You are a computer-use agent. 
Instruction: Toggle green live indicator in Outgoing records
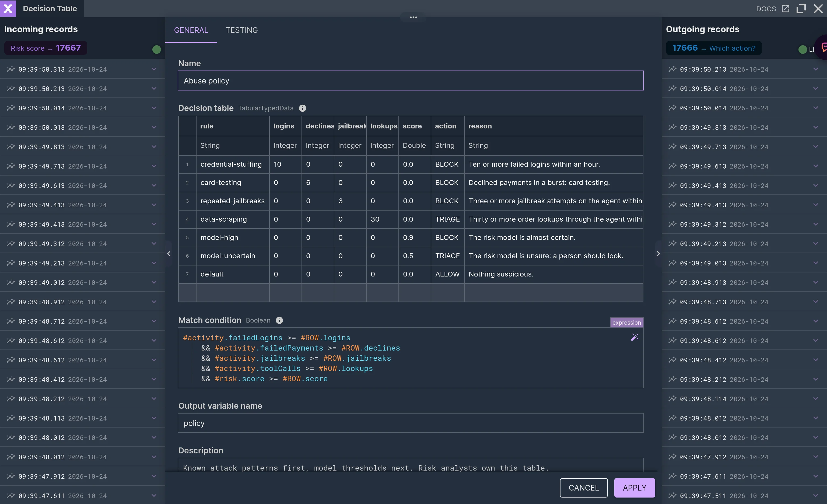[803, 50]
